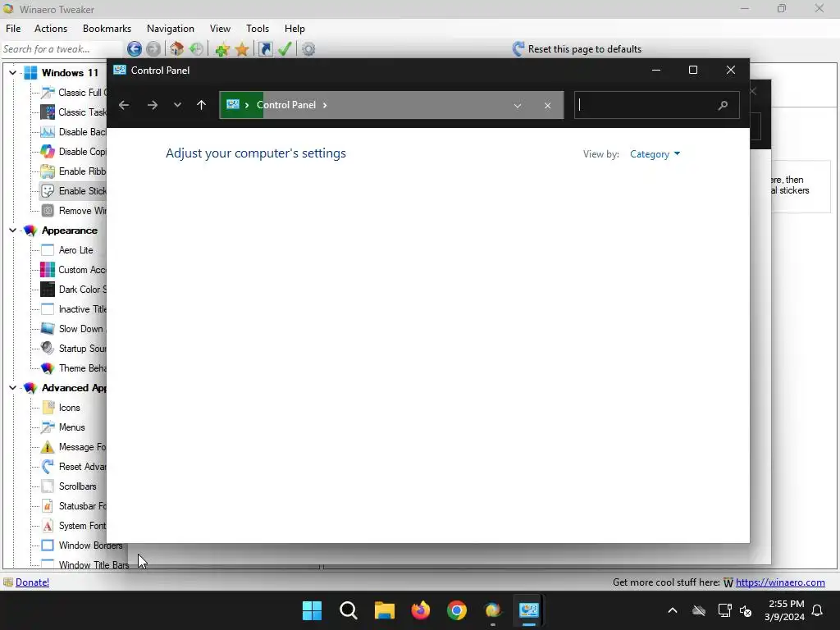
Task: Open the Tools menu
Action: [258, 29]
